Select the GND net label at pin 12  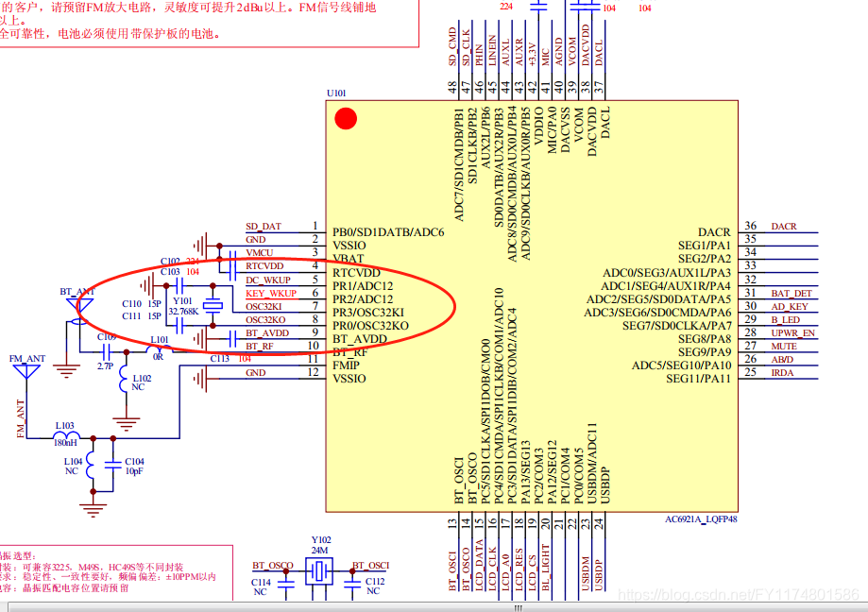click(256, 373)
